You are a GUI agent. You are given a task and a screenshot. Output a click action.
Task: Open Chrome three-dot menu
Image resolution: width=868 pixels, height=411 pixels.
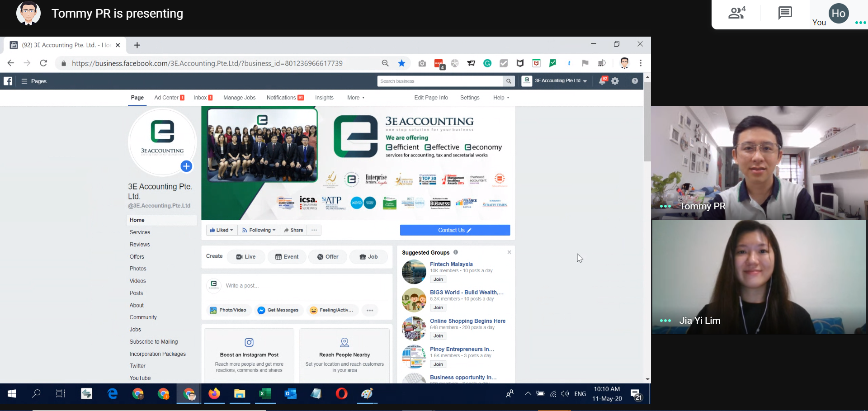pos(641,63)
